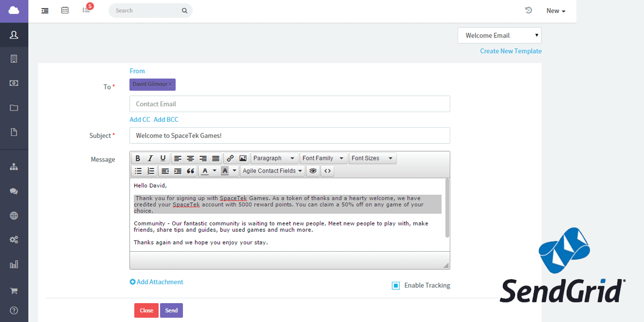
Task: Toggle center text alignment
Action: (191, 158)
